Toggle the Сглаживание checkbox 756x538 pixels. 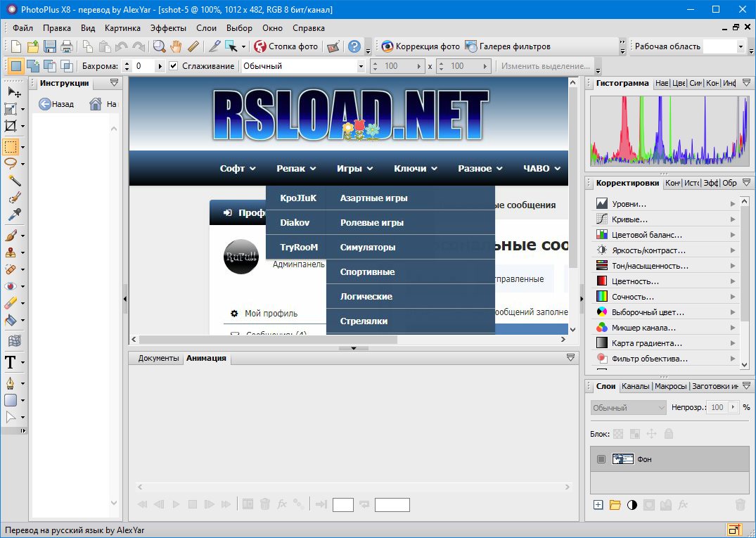tap(174, 66)
